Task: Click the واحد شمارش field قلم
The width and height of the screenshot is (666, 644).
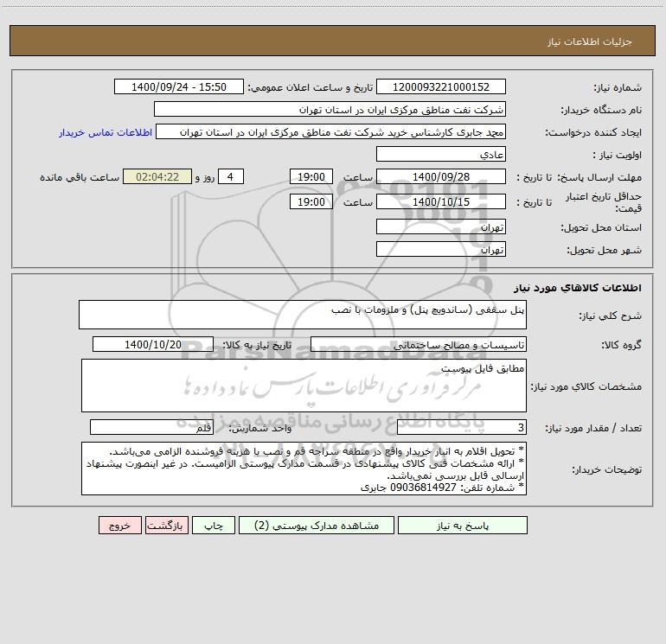Action: tap(151, 428)
